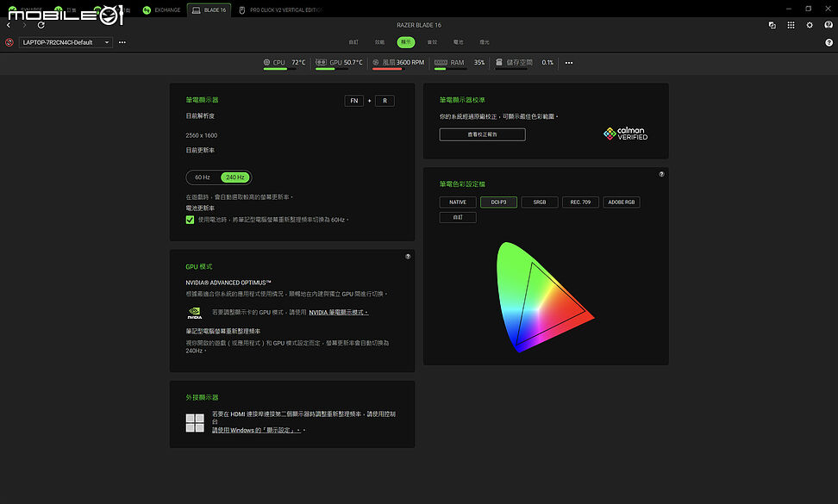Select NATIVE color profile

coord(458,202)
